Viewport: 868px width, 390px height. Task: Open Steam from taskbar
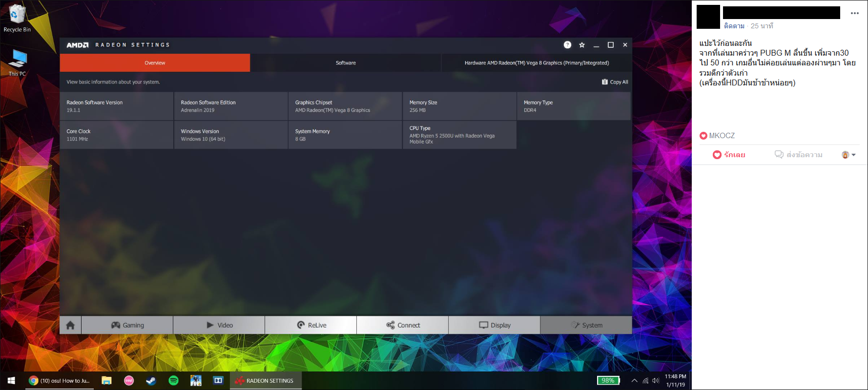coord(151,381)
